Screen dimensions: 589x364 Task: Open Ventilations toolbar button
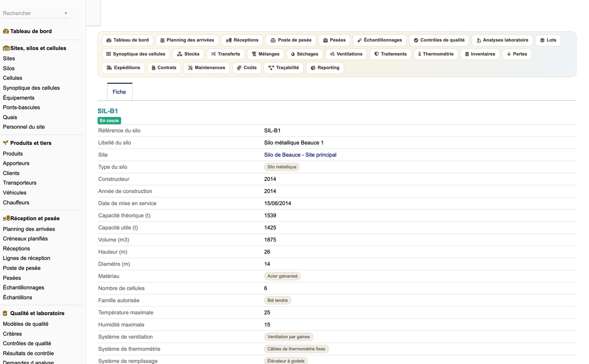(x=346, y=54)
